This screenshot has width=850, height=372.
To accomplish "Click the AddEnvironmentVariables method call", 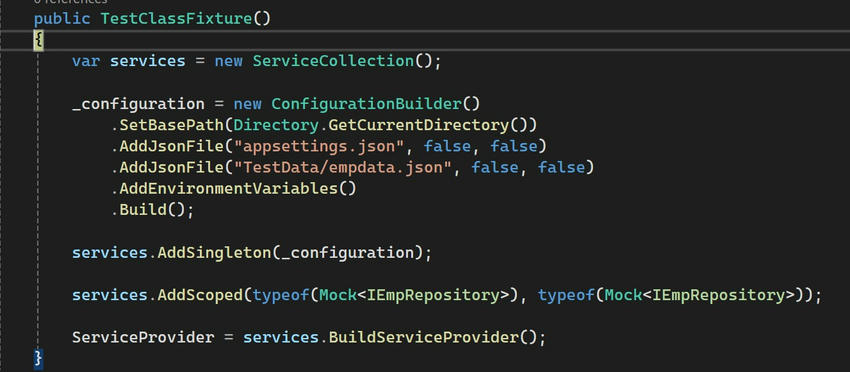I will click(x=229, y=188).
